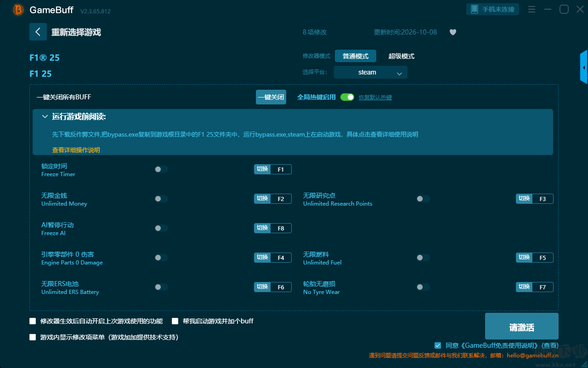Click the heart favorite icon
Viewport: 588px width, 368px height.
click(453, 32)
